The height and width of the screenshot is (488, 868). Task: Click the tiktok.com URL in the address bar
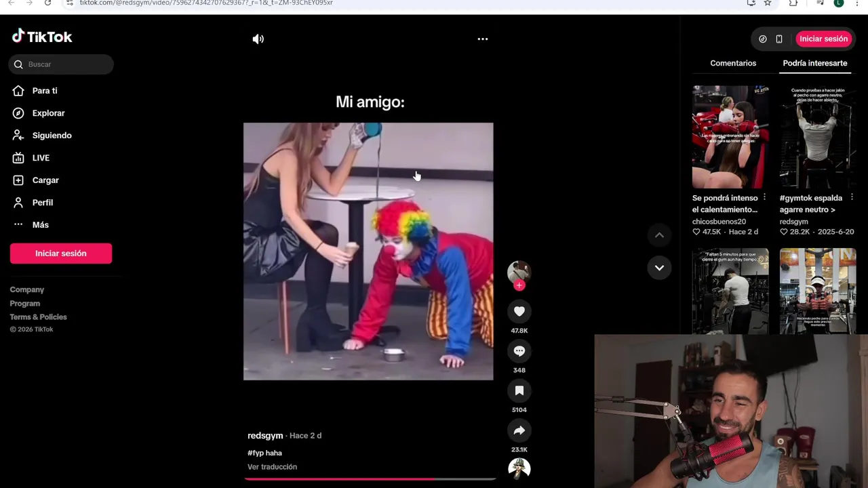coord(206,3)
